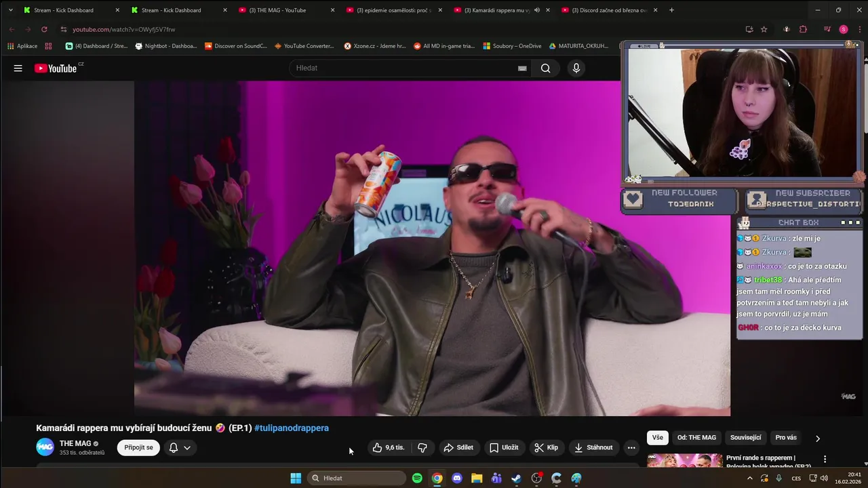This screenshot has height=488, width=868.
Task: Dislike the video with thumbs down
Action: [x=422, y=447]
